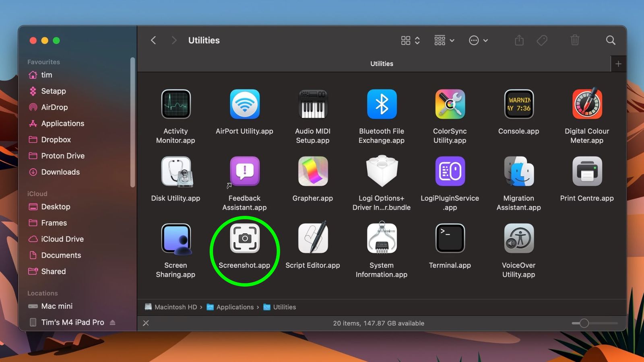The height and width of the screenshot is (362, 644).
Task: Open Activity Monitor.app
Action: (x=175, y=104)
